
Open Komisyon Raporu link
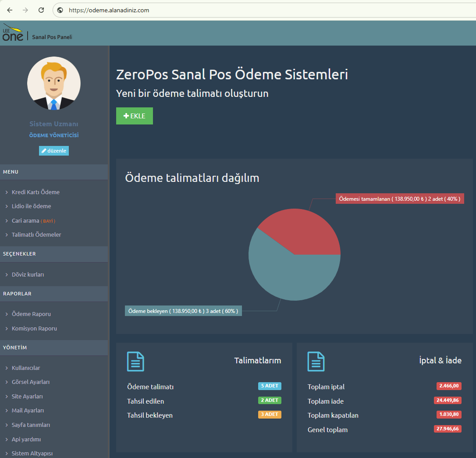(x=34, y=328)
